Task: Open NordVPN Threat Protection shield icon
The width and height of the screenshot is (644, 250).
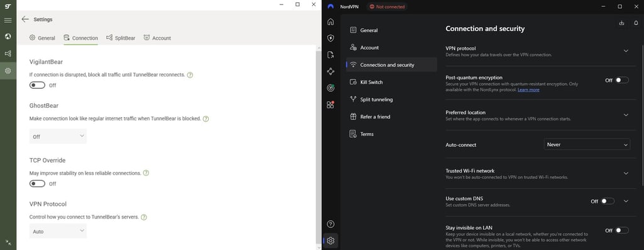Action: coord(331,38)
